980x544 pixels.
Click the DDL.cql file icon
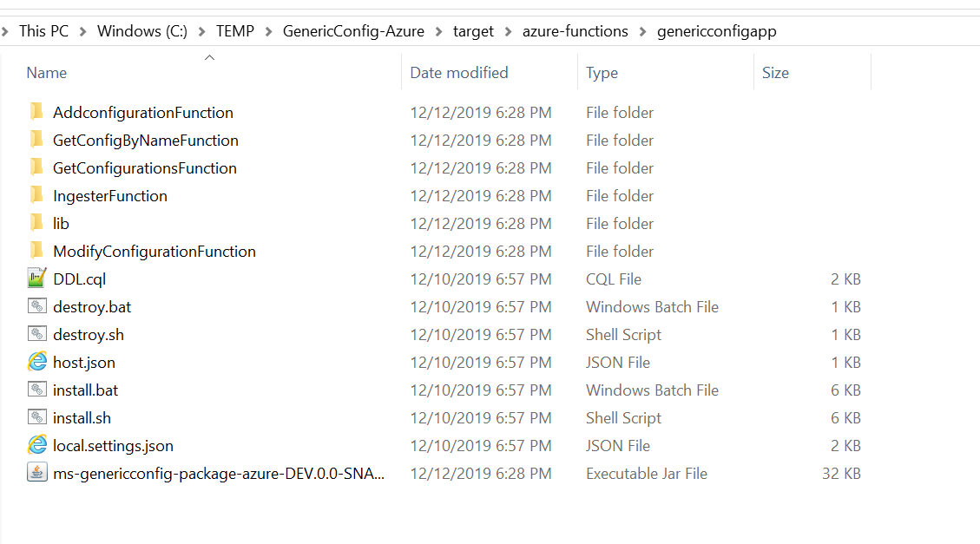tap(36, 279)
